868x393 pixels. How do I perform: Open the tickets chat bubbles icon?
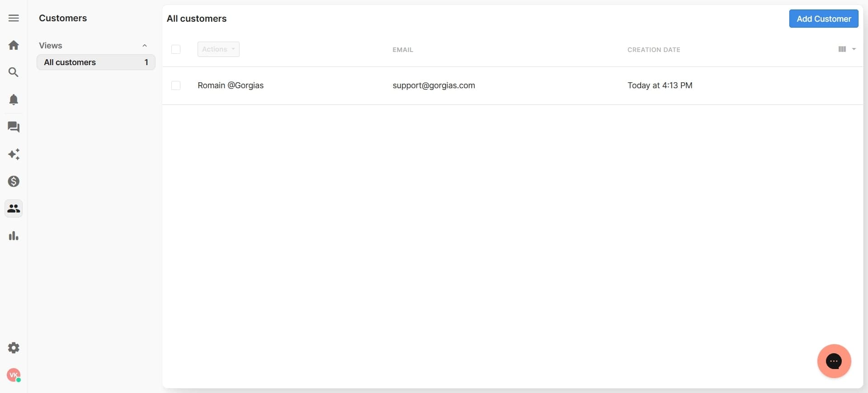tap(14, 127)
